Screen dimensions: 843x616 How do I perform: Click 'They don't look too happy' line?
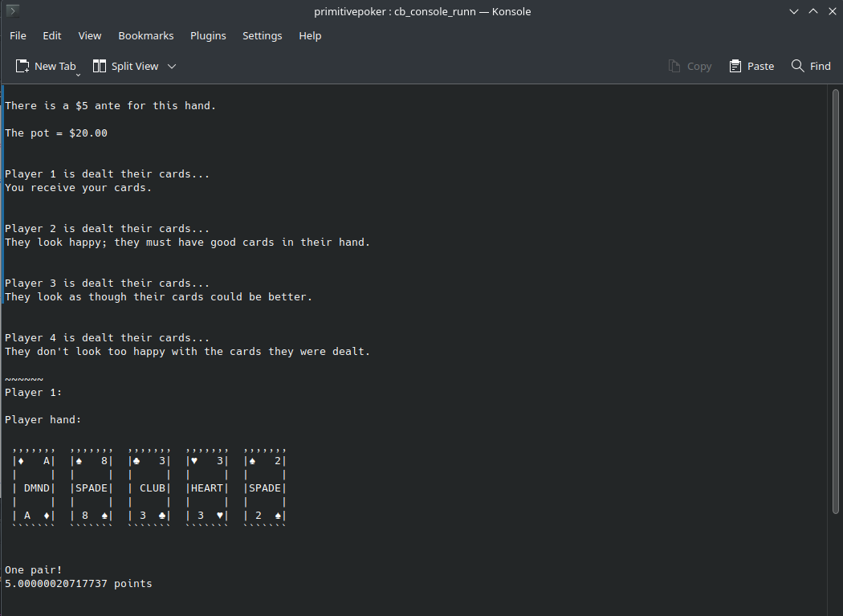[188, 351]
